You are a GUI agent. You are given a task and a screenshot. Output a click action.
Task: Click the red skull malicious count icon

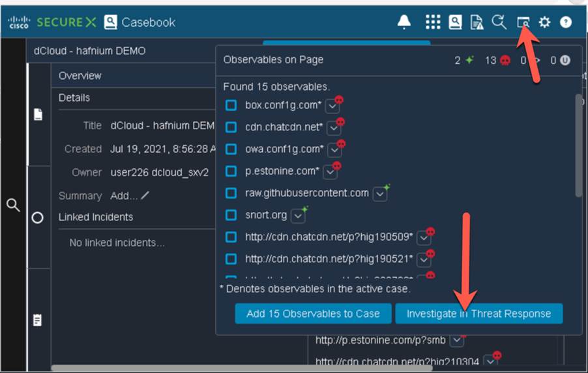pyautogui.click(x=505, y=61)
